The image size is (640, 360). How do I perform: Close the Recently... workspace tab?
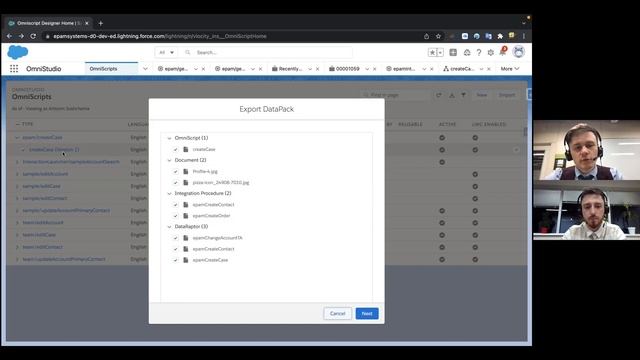click(318, 69)
